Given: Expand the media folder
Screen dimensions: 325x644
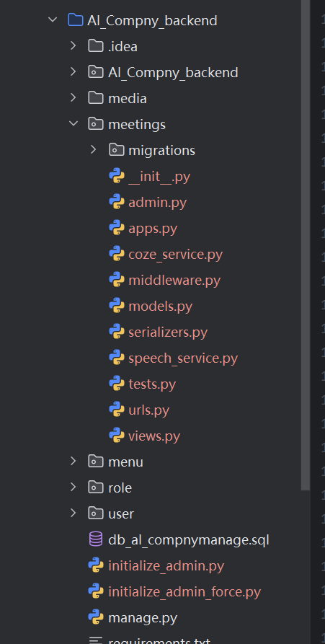Looking at the screenshot, I should 73,98.
